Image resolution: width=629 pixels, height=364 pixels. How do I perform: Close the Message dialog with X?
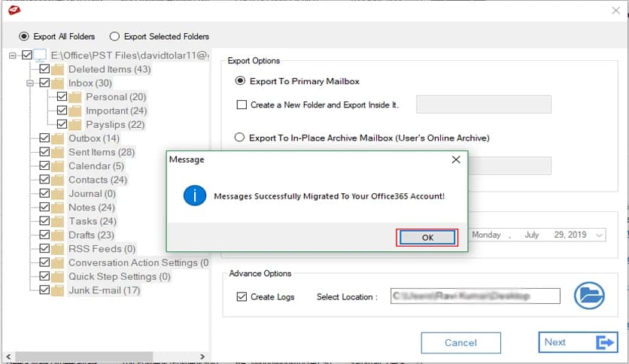tap(456, 159)
